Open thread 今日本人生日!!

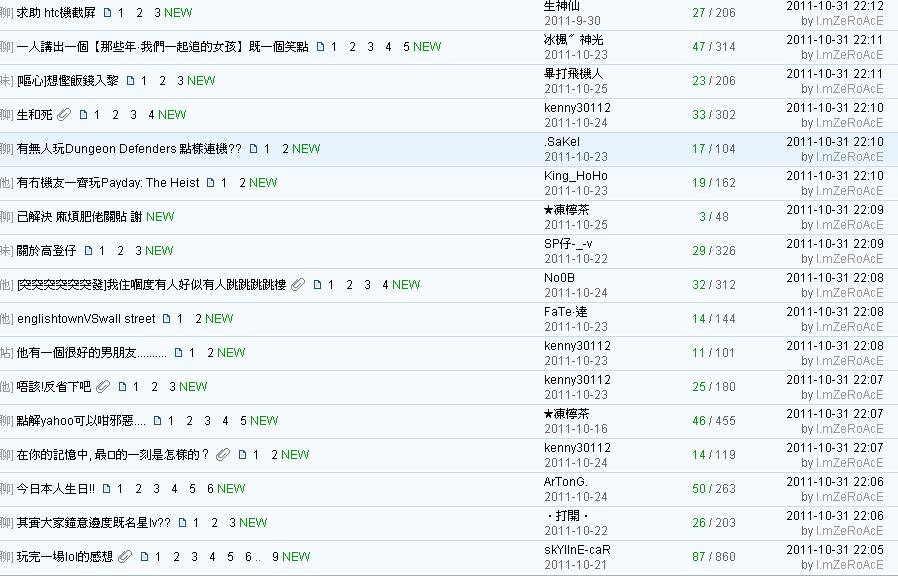click(x=56, y=489)
